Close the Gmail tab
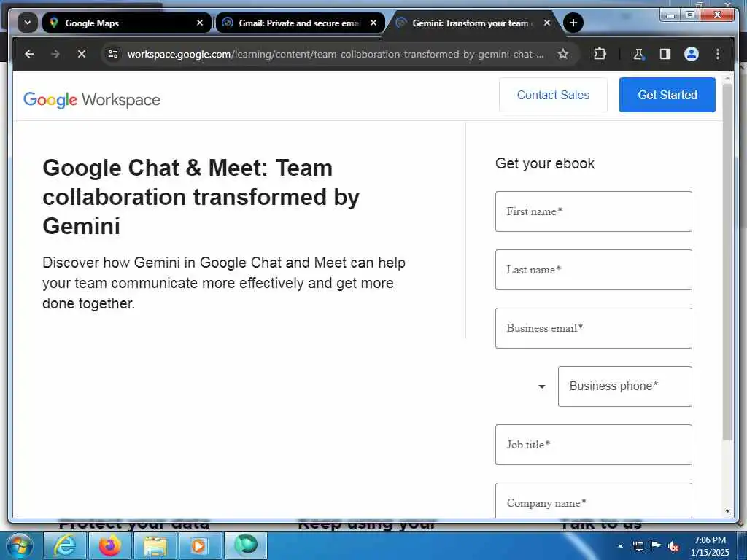Image resolution: width=747 pixels, height=560 pixels. click(373, 23)
